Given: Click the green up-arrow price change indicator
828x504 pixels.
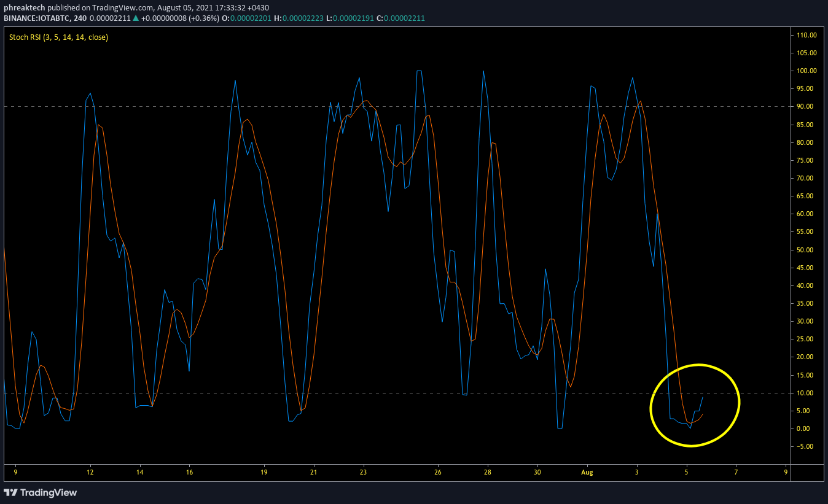Looking at the screenshot, I should (x=136, y=18).
